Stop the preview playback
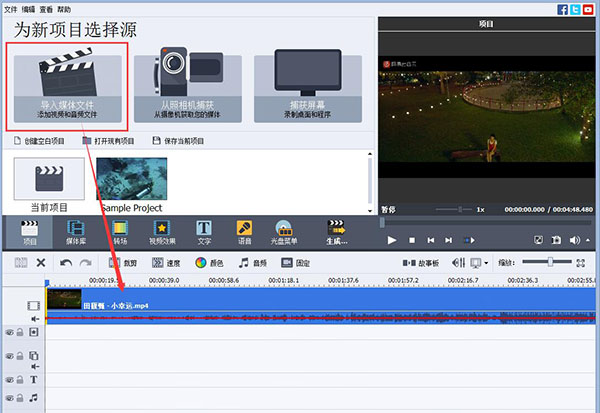The width and height of the screenshot is (600, 413). (412, 240)
